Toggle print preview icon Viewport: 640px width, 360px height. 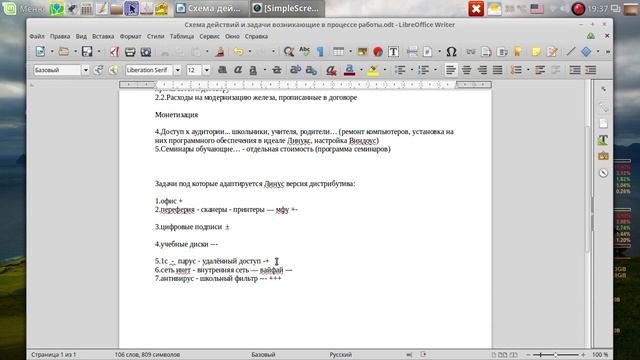point(146,51)
